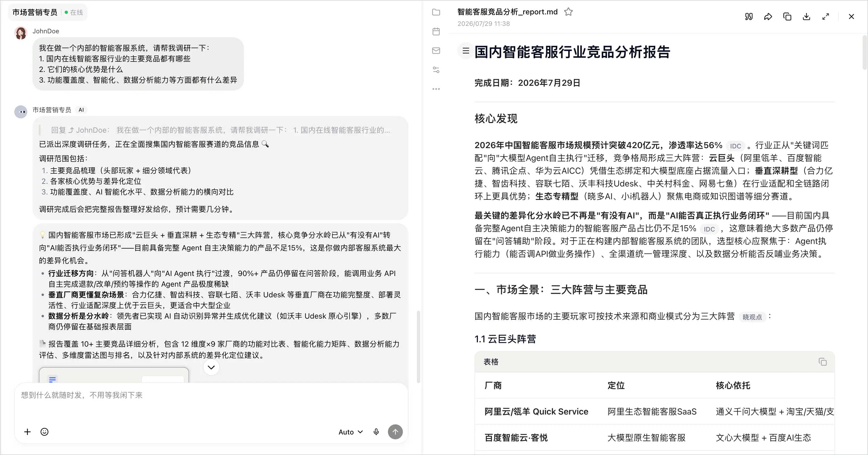Click the 完成日期：2026年7月29日 line
Screen dimensions: 868x455
click(527, 83)
